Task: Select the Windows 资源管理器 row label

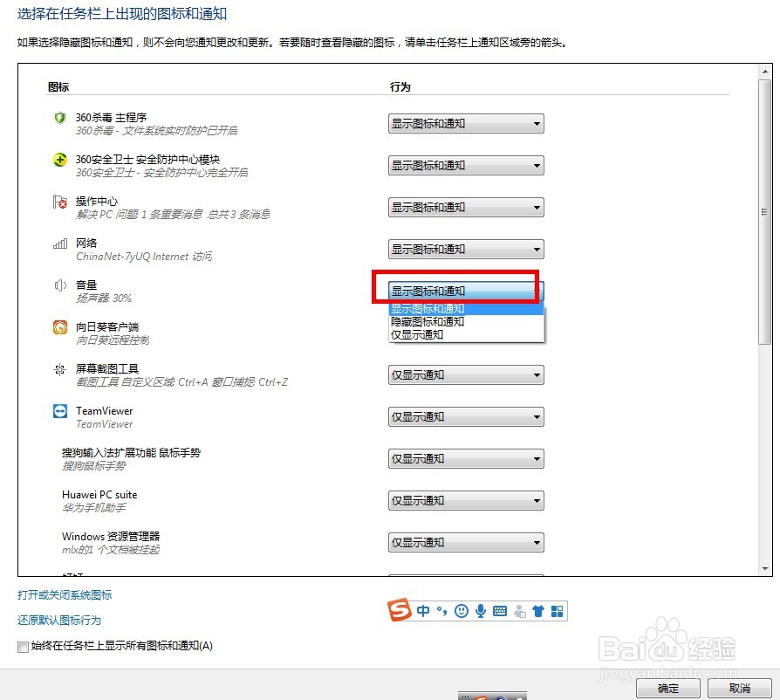Action: [x=111, y=536]
